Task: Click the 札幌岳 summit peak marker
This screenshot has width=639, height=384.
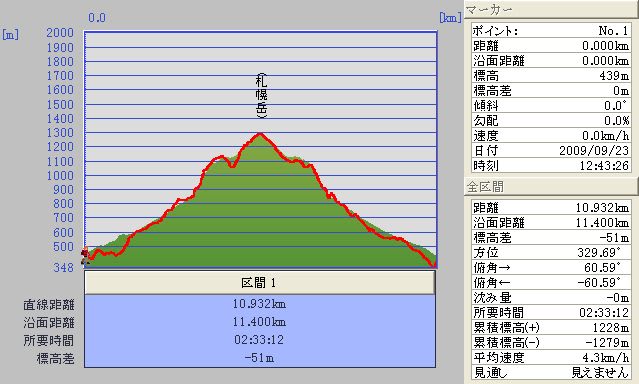Action: point(260,134)
